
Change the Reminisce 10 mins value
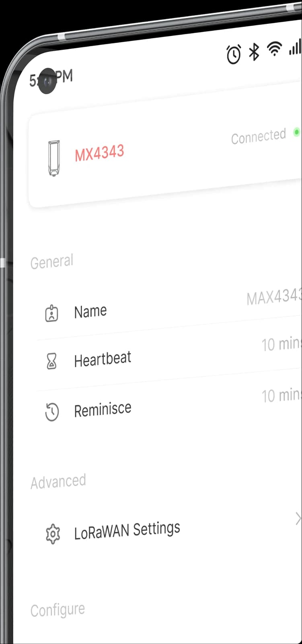click(x=281, y=395)
